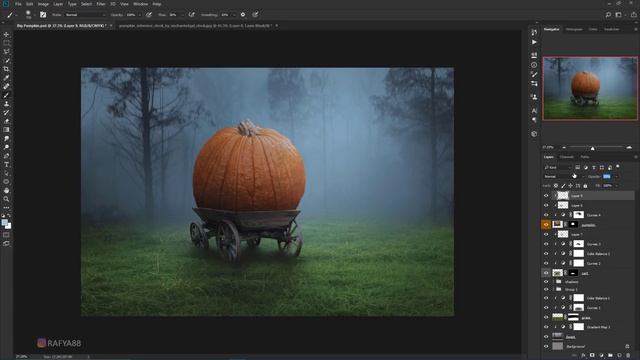Open the smoothing options gear icon

pos(243,15)
